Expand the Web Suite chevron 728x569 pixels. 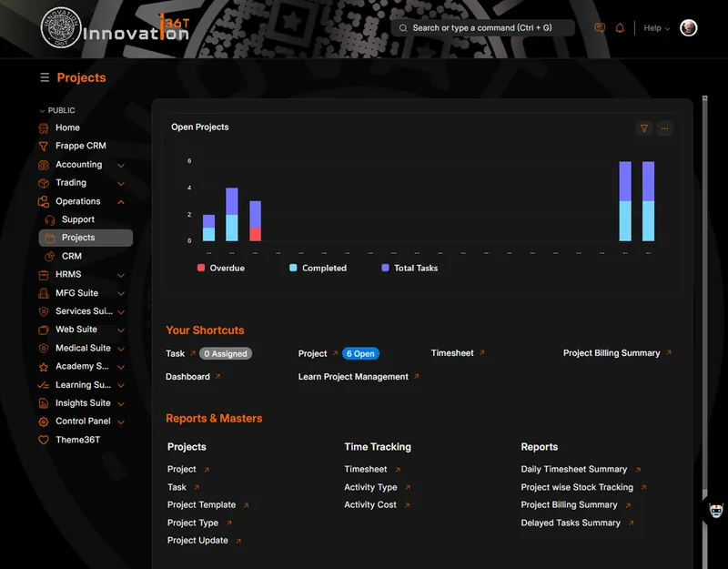121,330
